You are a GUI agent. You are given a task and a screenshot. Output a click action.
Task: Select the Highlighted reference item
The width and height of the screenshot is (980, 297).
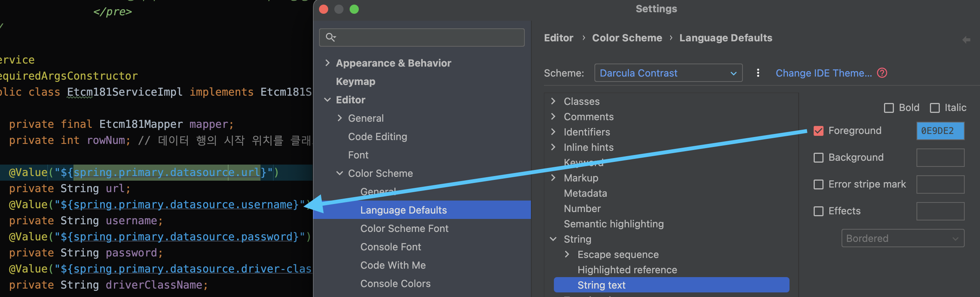tap(627, 269)
